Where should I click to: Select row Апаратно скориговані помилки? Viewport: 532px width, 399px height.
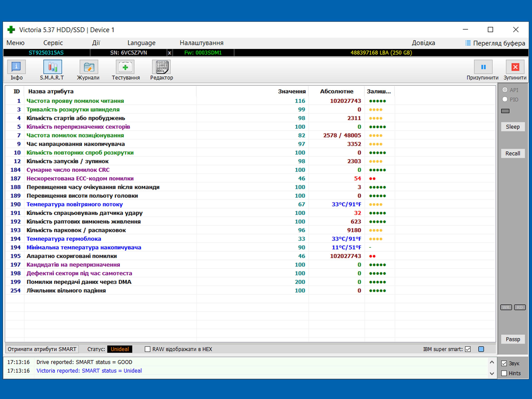click(x=250, y=256)
